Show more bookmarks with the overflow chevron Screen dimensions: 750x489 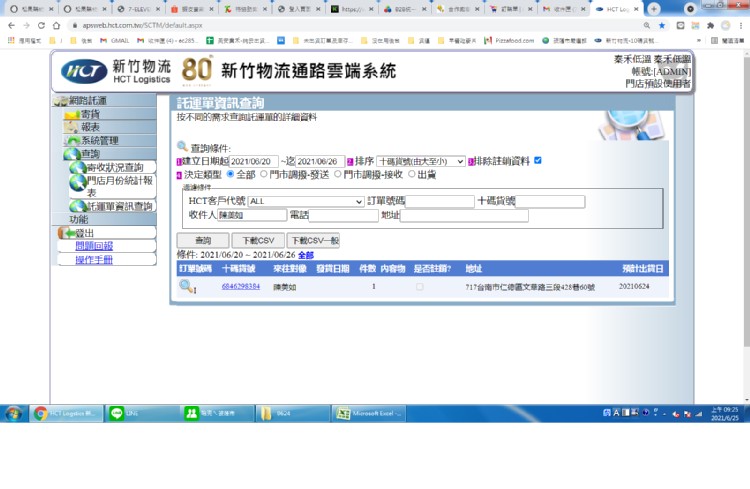pyautogui.click(x=699, y=41)
